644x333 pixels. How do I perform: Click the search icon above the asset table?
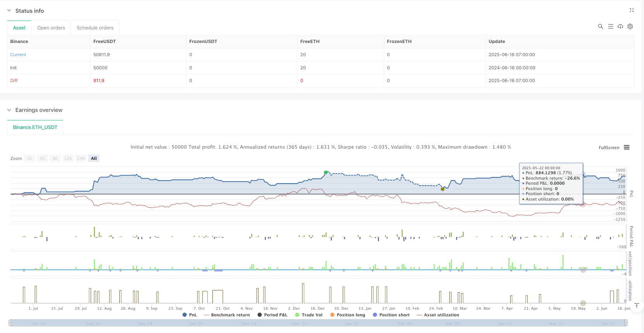(600, 26)
